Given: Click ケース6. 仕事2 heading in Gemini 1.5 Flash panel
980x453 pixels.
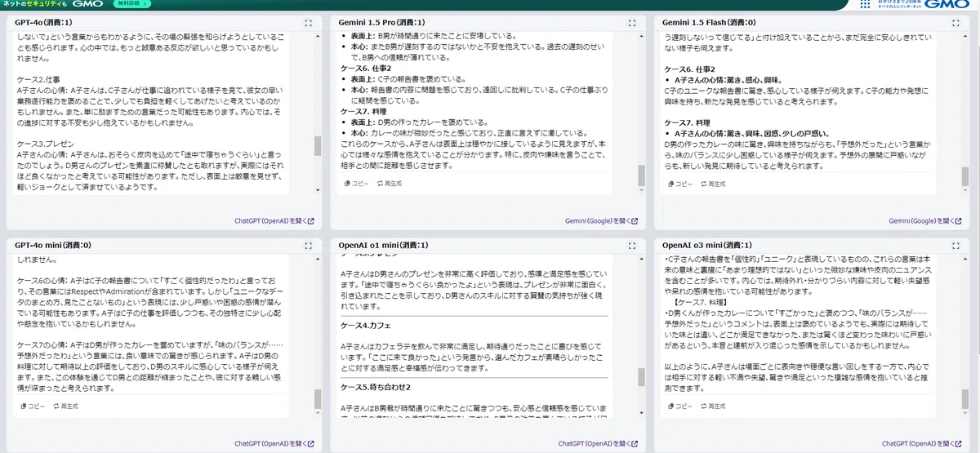Looking at the screenshot, I should pos(689,69).
